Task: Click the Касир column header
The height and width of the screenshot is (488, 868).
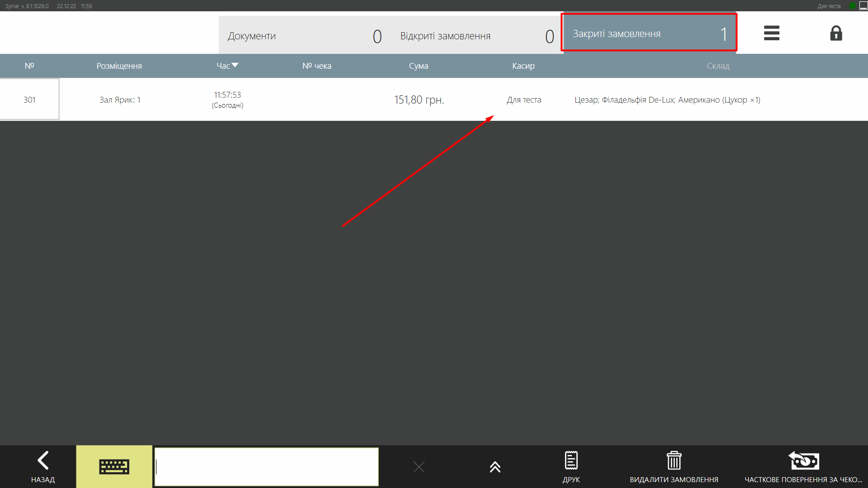Action: click(523, 66)
